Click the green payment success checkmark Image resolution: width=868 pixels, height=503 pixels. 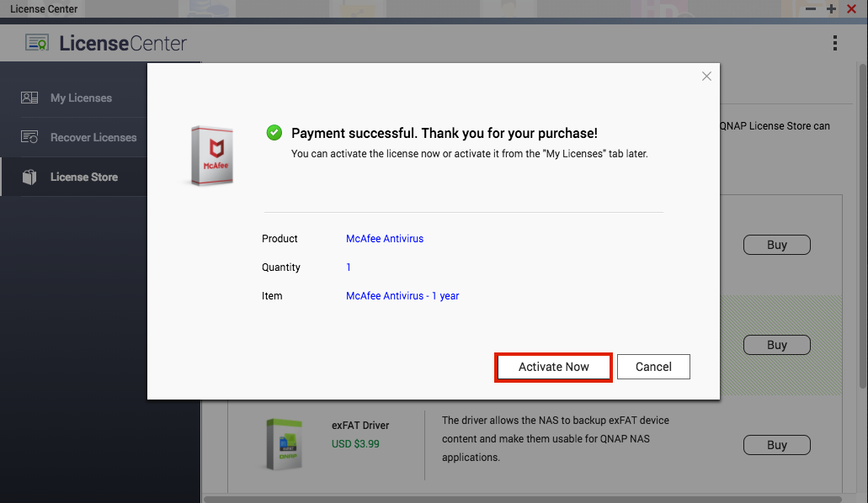274,133
